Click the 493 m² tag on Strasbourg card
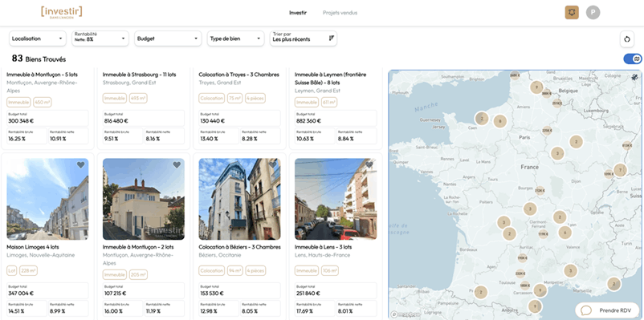Image resolution: width=644 pixels, height=320 pixels. tap(137, 99)
